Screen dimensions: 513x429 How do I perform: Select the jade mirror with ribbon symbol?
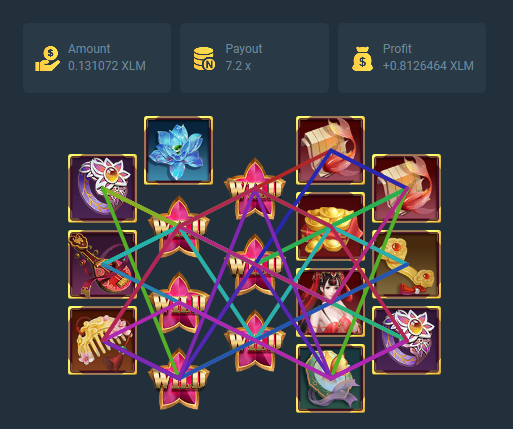[330, 378]
